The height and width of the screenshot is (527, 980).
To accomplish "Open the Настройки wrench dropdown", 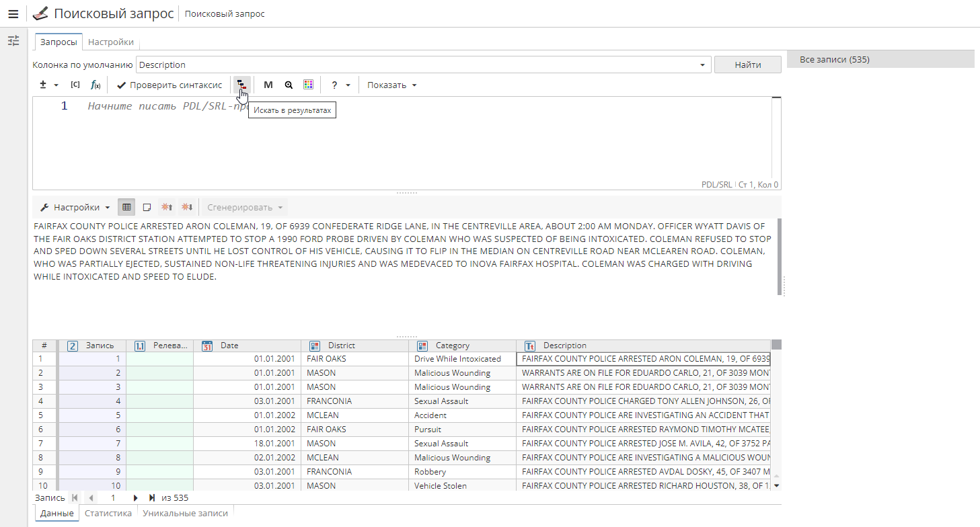I will click(75, 207).
